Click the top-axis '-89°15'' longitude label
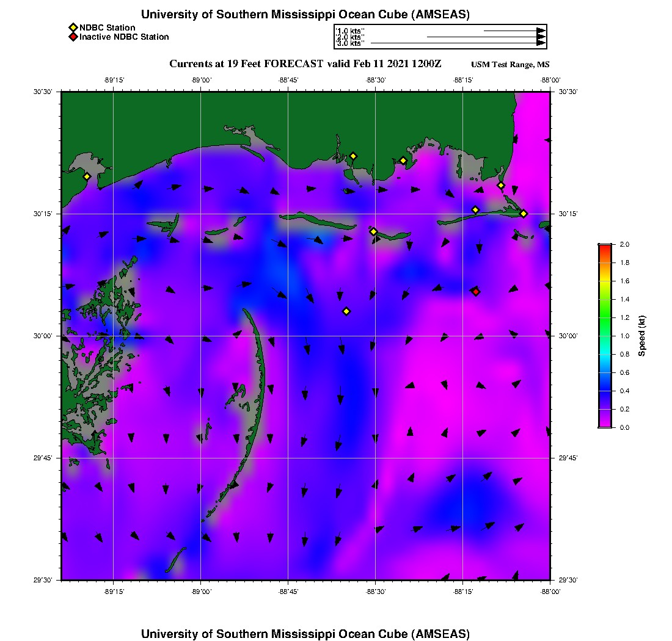Viewport: 672px width, 641px height. click(x=114, y=80)
